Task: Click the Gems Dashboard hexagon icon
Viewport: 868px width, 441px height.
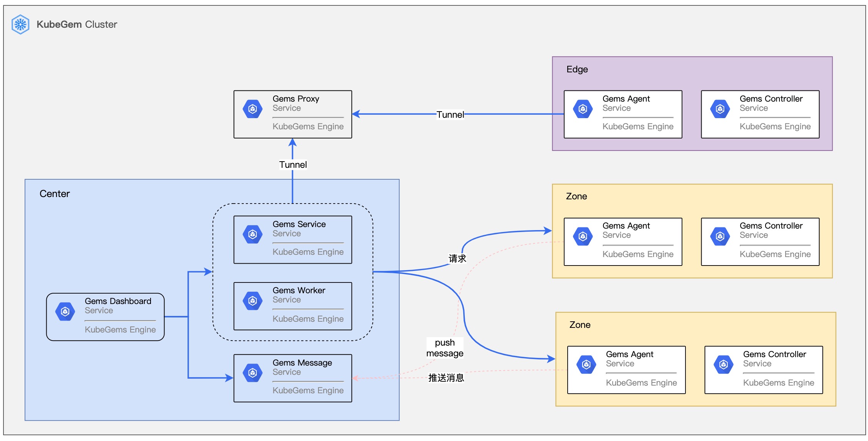Action: pyautogui.click(x=65, y=311)
